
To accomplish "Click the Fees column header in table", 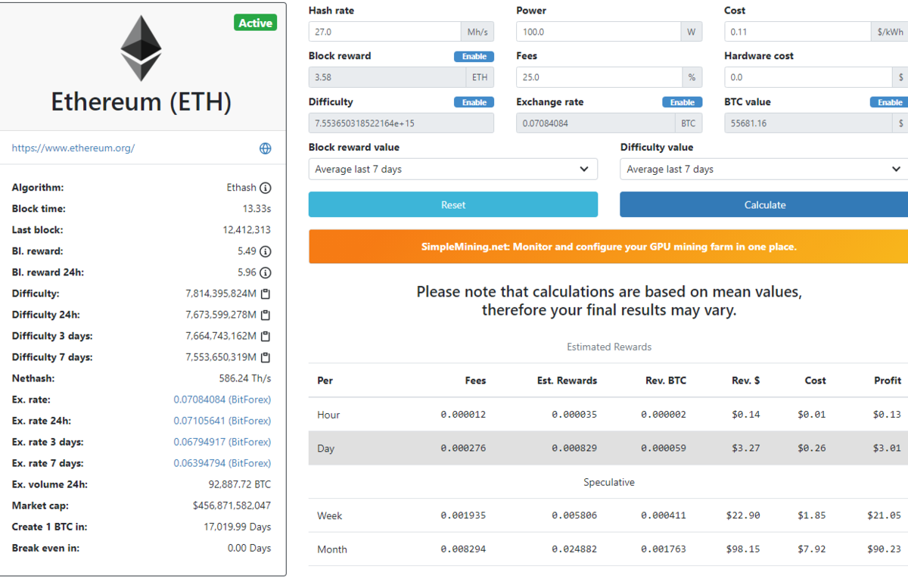I will tap(475, 381).
